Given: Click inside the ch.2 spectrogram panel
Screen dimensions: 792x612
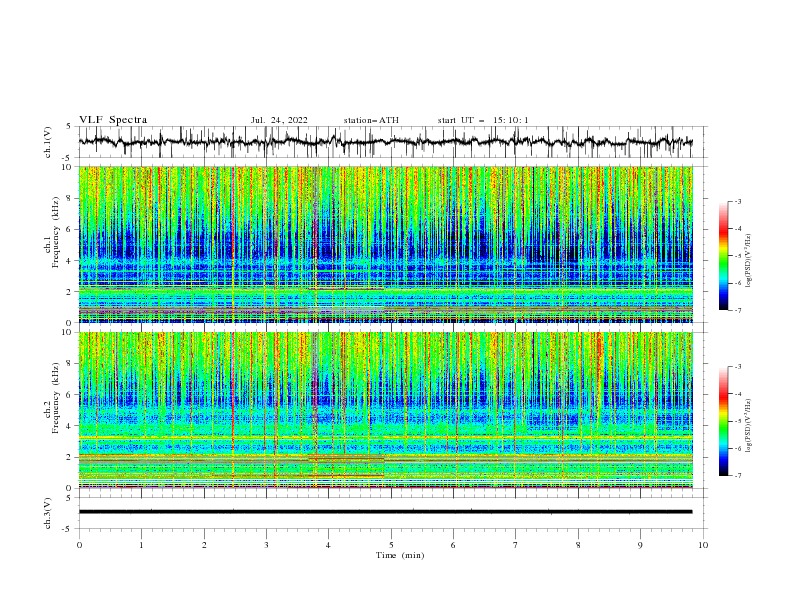Looking at the screenshot, I should pyautogui.click(x=386, y=410).
